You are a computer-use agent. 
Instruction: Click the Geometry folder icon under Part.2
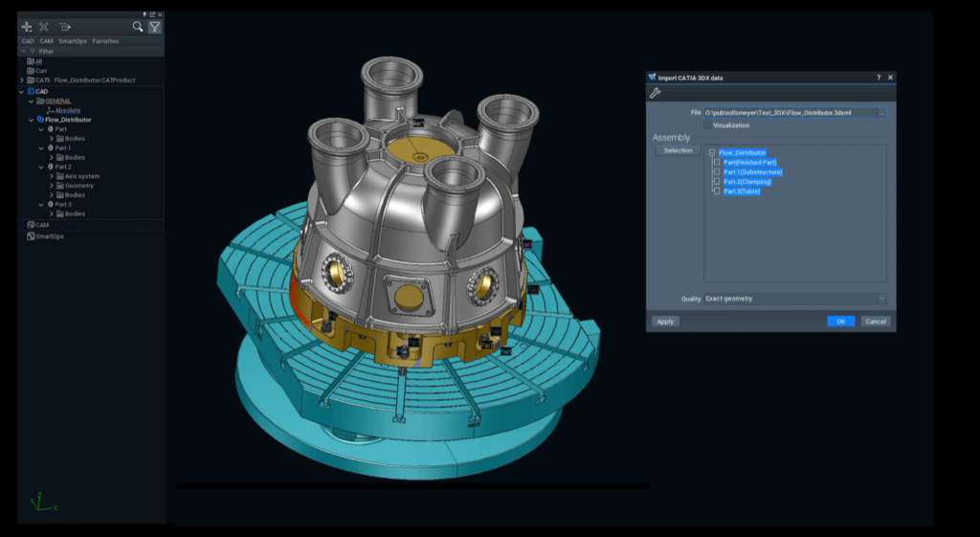click(x=60, y=186)
